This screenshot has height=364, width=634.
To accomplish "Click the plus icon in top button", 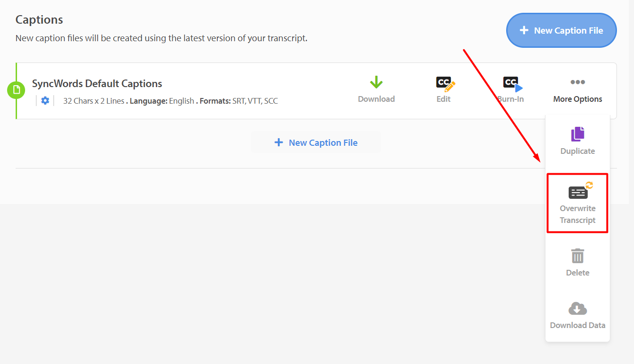I will (x=524, y=30).
